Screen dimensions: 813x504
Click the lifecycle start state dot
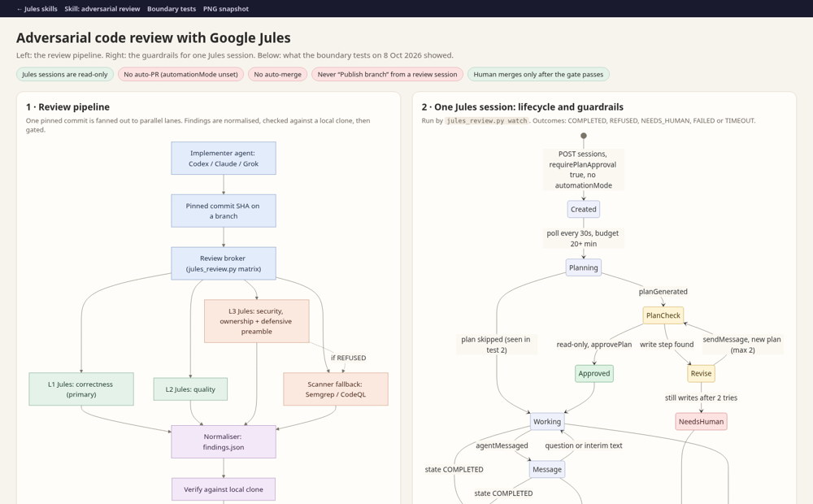click(x=583, y=136)
